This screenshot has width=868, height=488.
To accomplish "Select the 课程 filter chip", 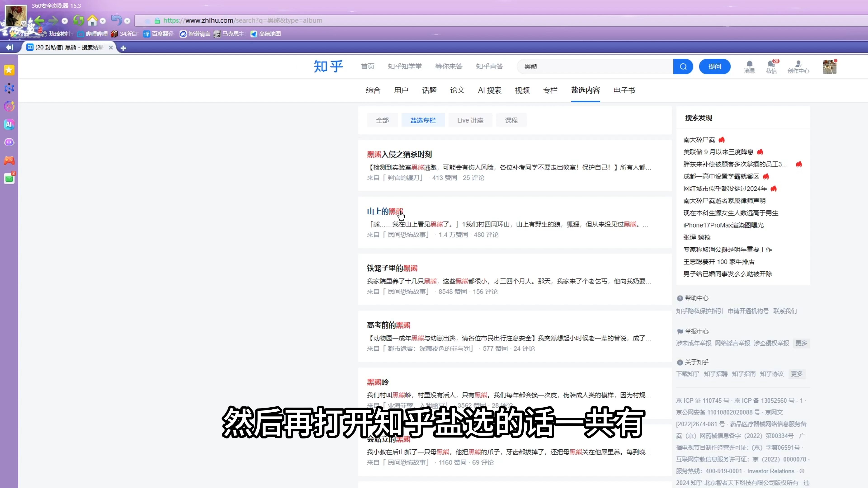I will click(x=511, y=120).
